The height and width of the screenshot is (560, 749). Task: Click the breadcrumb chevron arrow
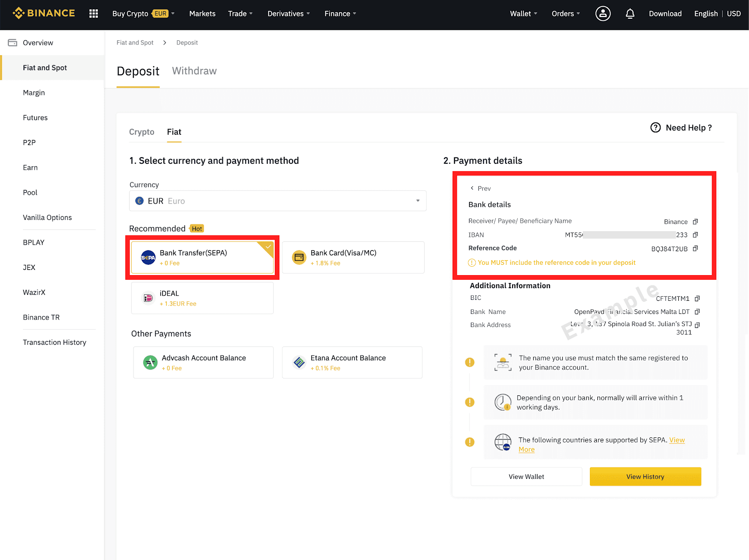pos(165,43)
